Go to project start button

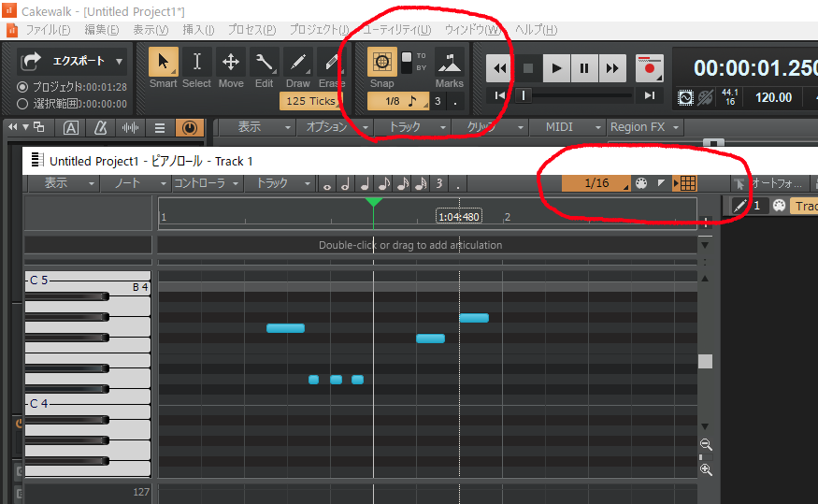click(500, 95)
